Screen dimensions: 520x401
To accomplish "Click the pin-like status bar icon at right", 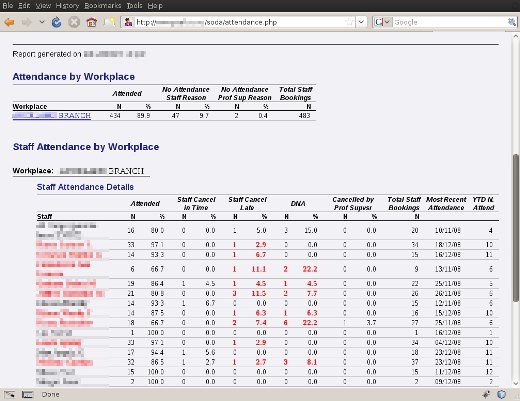I will coord(486,395).
